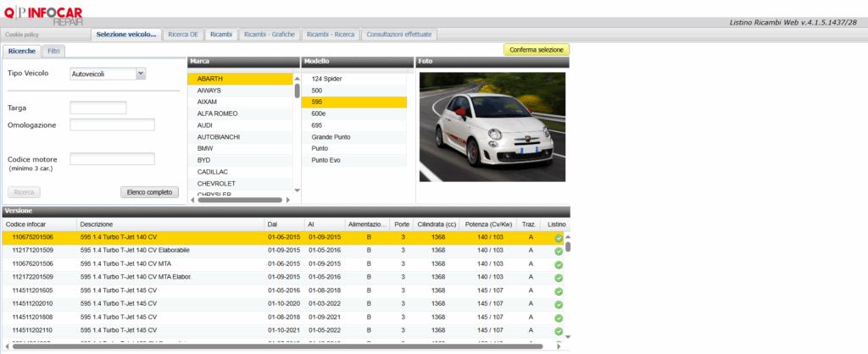Screen dimensions: 868x354
Task: Click the Targa input field
Action: click(98, 108)
